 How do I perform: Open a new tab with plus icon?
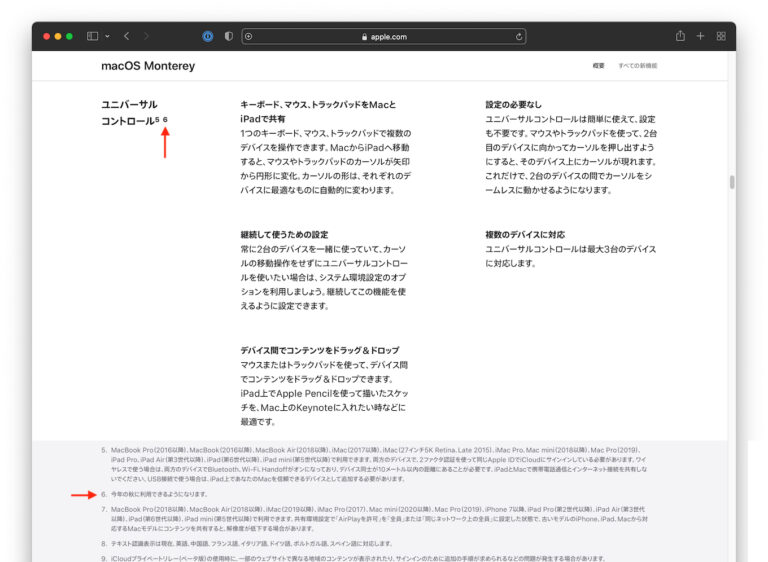click(700, 36)
